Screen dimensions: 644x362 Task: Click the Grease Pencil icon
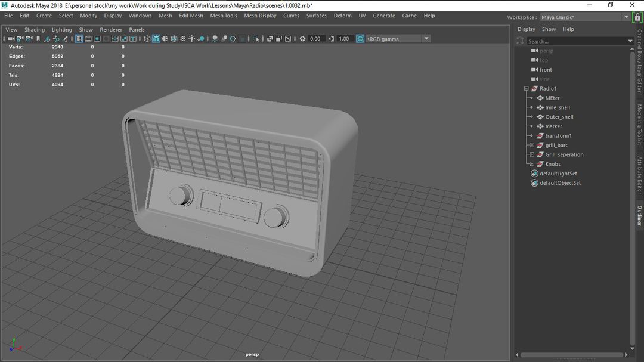[x=65, y=39]
